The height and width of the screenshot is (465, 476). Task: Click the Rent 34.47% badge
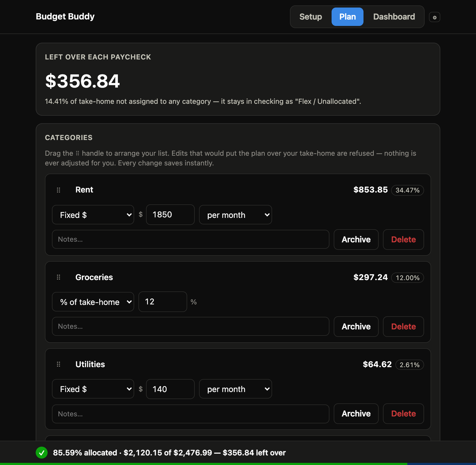(407, 190)
